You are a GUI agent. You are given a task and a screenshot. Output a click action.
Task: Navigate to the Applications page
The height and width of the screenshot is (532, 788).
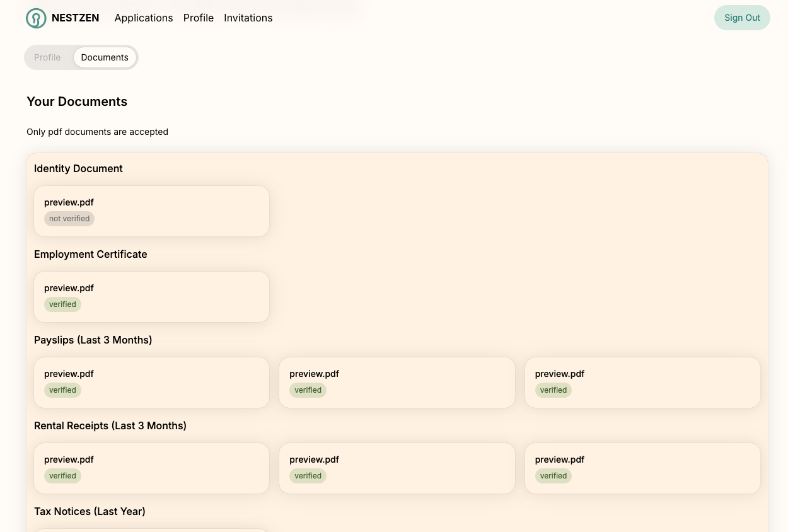pyautogui.click(x=144, y=18)
